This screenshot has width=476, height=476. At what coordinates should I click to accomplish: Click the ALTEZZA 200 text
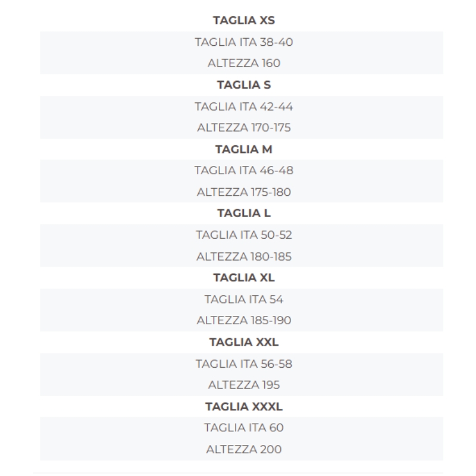pyautogui.click(x=244, y=449)
